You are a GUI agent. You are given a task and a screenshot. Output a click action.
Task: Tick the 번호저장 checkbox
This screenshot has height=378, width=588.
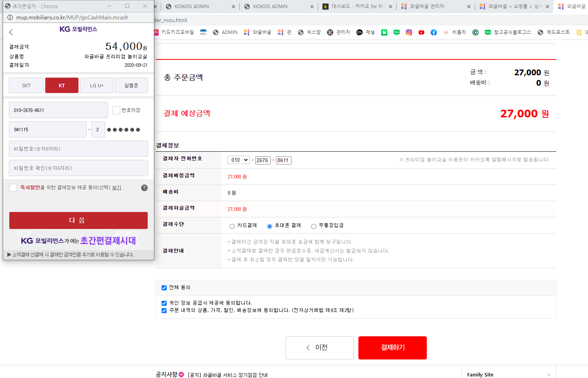[x=116, y=110]
